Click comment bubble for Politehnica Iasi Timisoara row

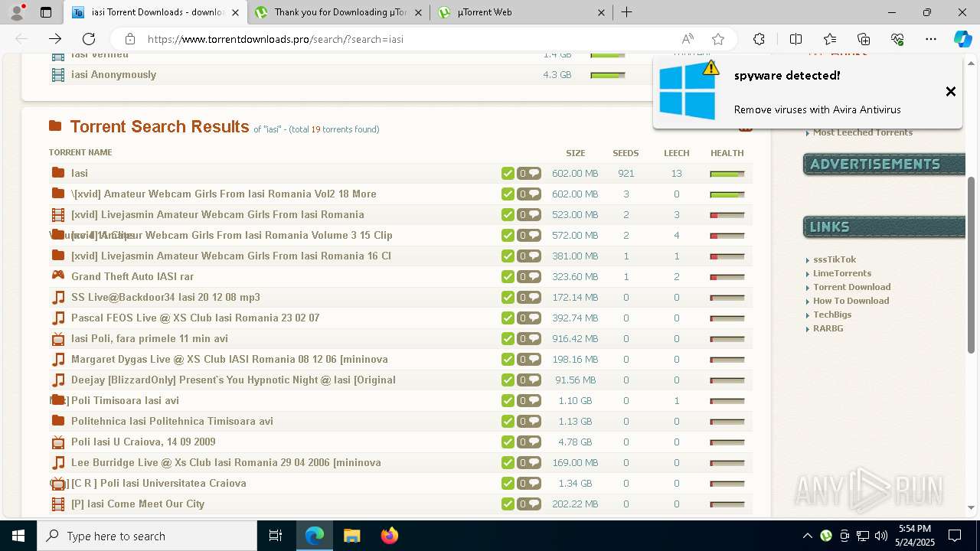528,422
